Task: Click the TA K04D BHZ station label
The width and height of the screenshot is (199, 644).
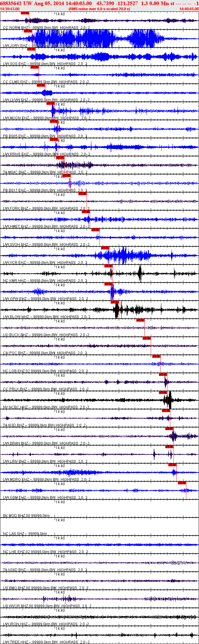Action: click(x=15, y=570)
